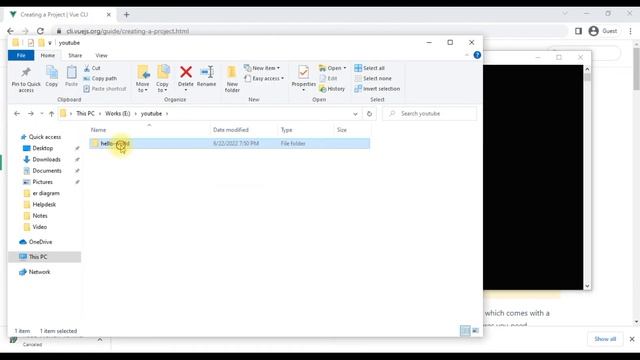Click Select all in the ribbon
The width and height of the screenshot is (640, 360).
pos(369,68)
